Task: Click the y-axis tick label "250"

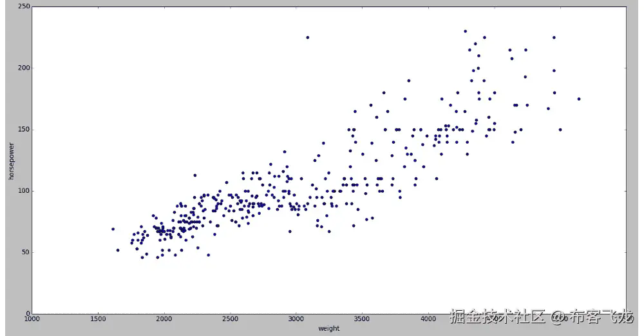Action: click(x=24, y=6)
